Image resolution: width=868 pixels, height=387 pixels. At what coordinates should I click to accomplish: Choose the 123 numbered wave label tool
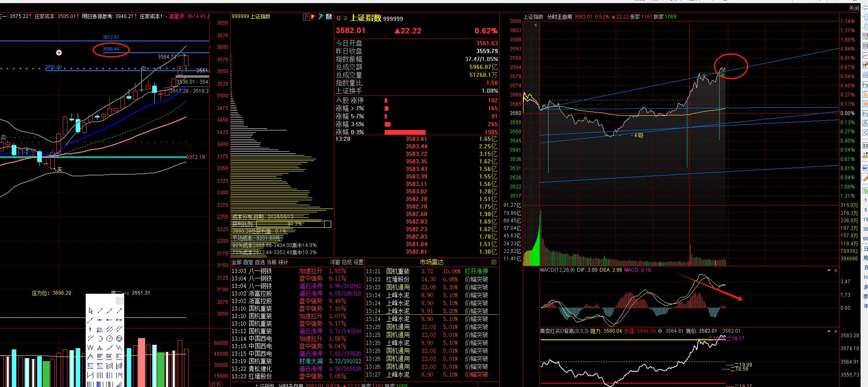(100, 329)
